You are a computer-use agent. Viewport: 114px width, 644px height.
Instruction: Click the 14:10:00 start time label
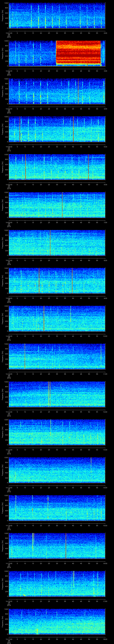click(9, 374)
